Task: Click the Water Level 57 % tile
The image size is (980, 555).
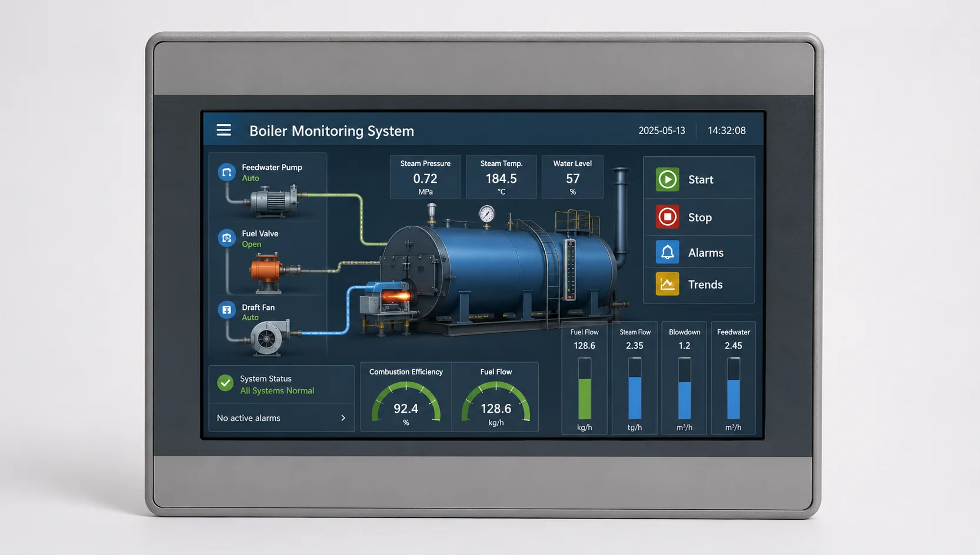Action: pyautogui.click(x=572, y=177)
